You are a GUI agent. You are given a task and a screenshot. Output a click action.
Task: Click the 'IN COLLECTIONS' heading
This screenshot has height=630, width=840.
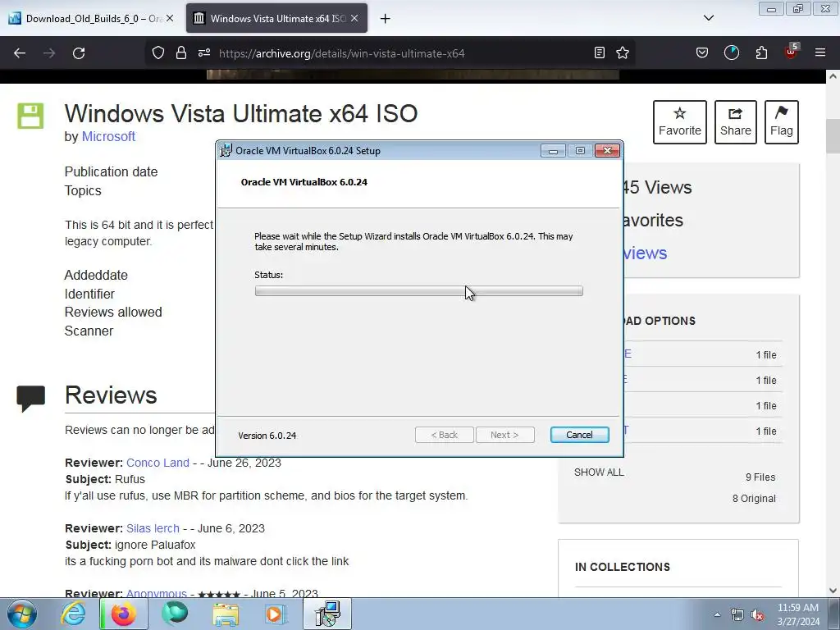[x=623, y=567]
